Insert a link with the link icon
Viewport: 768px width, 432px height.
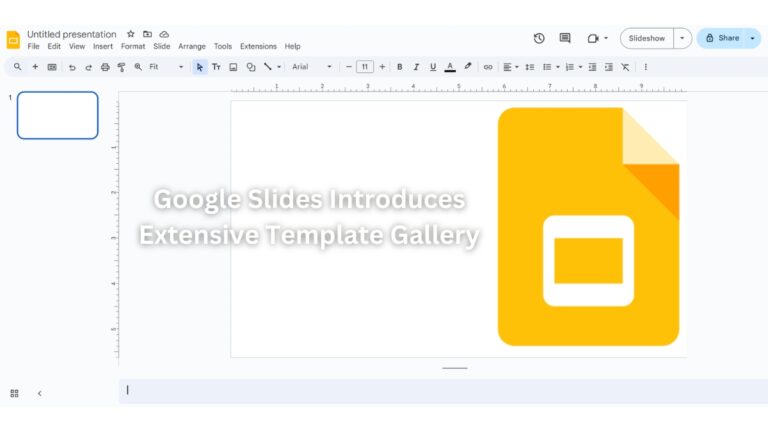[488, 67]
